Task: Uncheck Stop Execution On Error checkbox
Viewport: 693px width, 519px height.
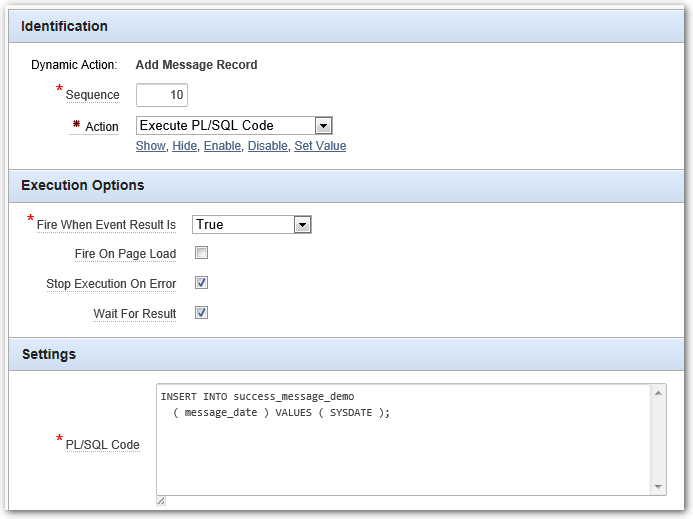Action: [202, 283]
